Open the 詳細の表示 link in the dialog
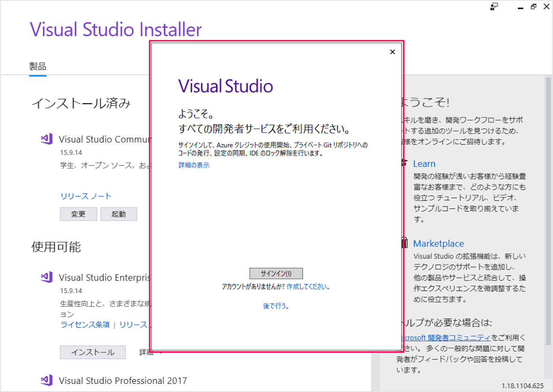Viewport: 553px width, 392px height. tap(194, 165)
